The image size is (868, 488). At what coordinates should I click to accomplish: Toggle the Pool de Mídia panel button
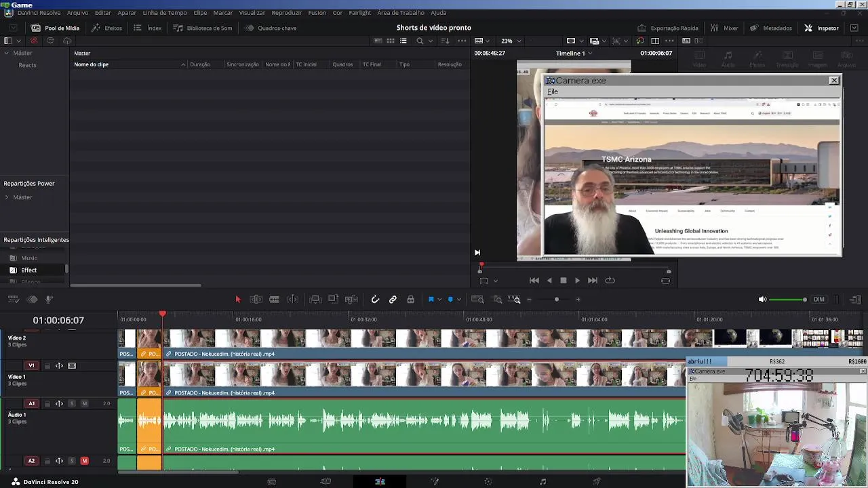(56, 28)
